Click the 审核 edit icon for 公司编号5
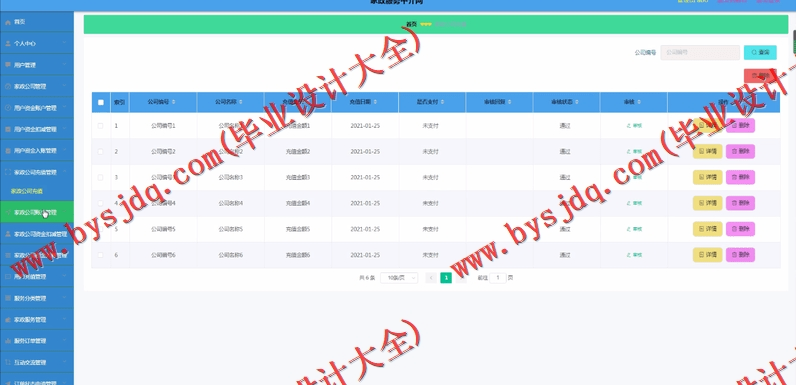Viewport: 796px width, 385px height. pyautogui.click(x=629, y=229)
